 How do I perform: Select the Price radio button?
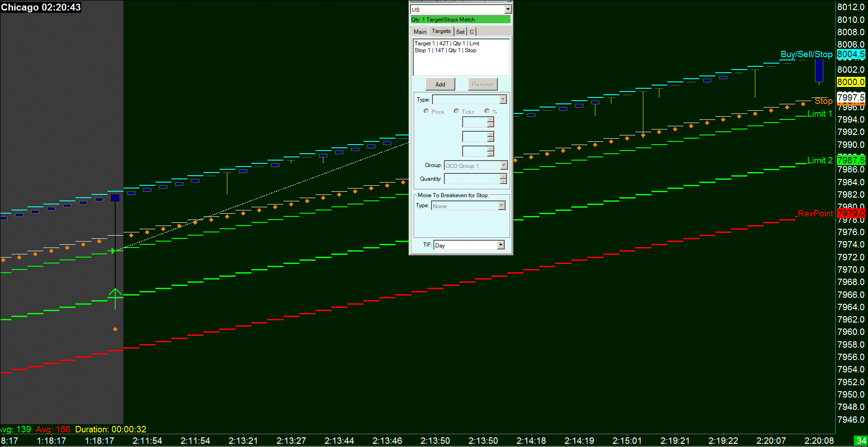point(426,111)
